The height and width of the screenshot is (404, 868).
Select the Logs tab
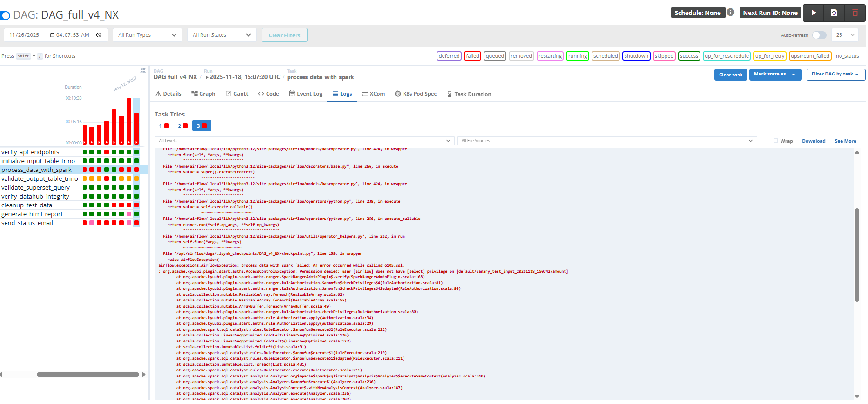342,94
